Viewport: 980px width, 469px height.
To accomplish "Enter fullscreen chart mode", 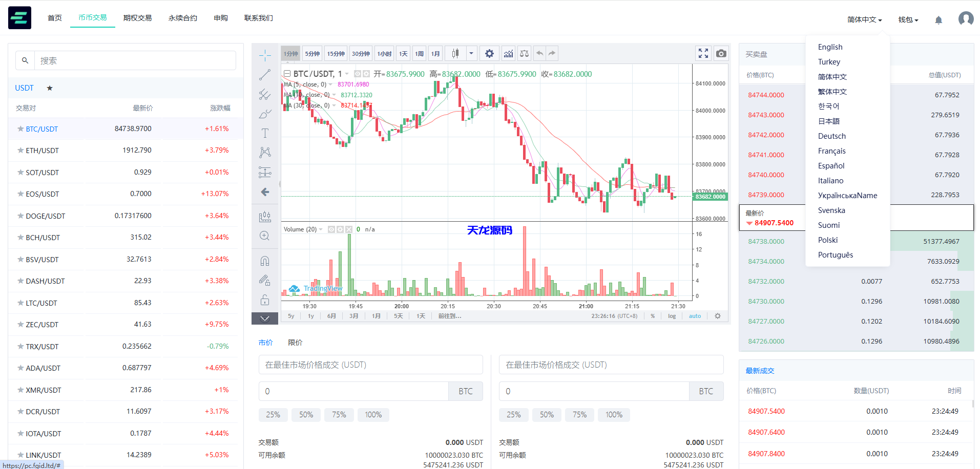I will pyautogui.click(x=703, y=53).
